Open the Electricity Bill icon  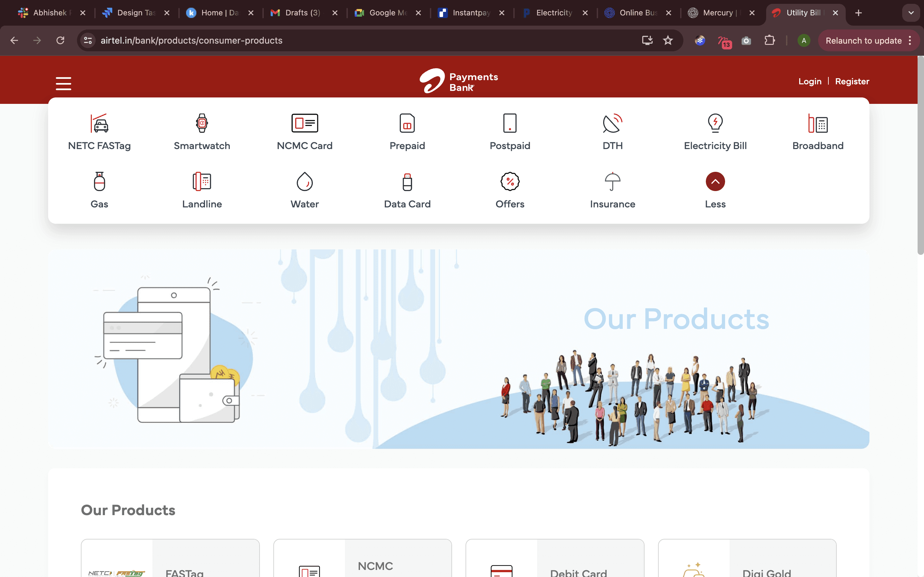[715, 123]
